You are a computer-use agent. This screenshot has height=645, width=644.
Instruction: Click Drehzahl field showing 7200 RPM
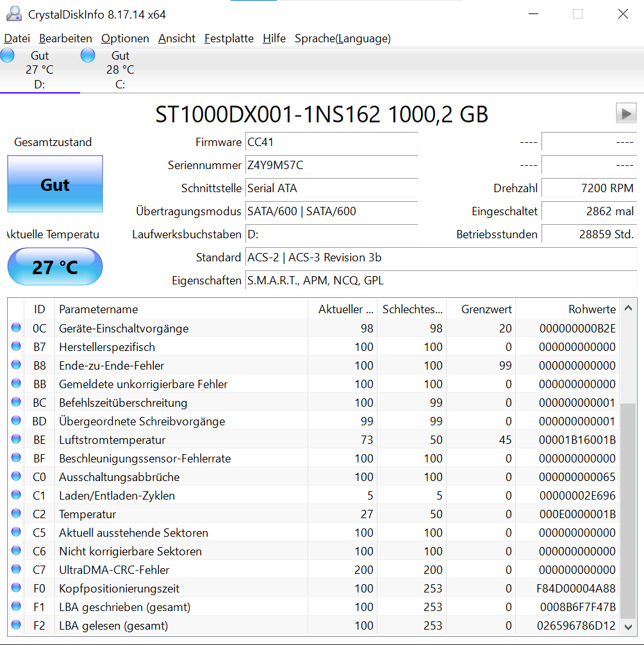click(x=590, y=188)
